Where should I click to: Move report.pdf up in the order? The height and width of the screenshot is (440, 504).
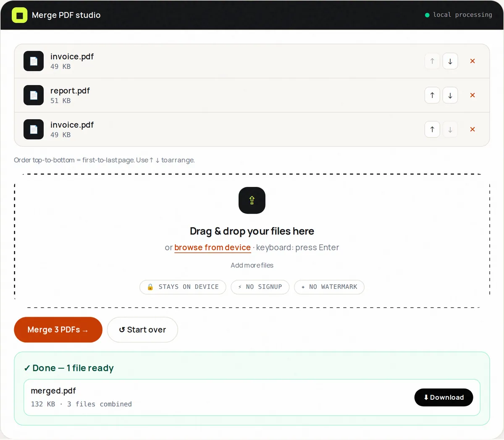tap(432, 95)
